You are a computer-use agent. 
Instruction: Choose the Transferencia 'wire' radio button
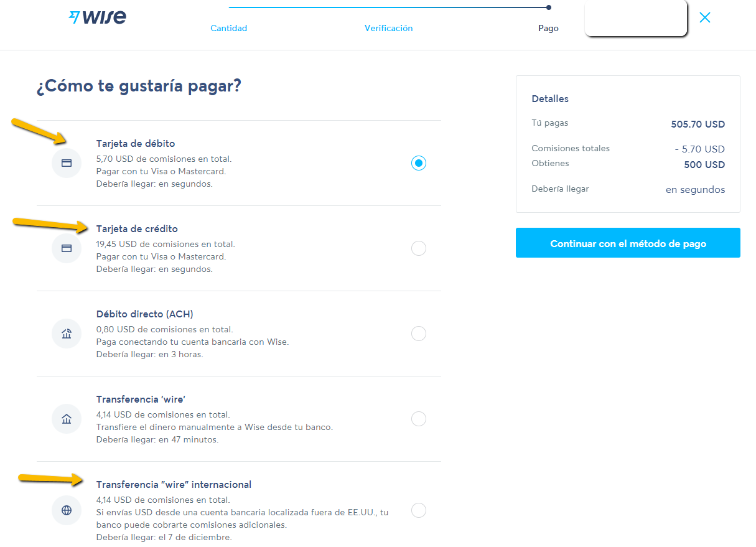(x=419, y=419)
